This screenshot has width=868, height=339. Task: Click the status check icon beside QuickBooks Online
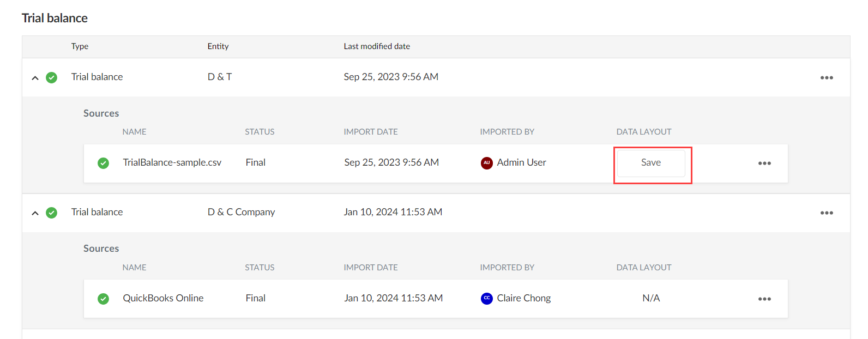(x=103, y=299)
